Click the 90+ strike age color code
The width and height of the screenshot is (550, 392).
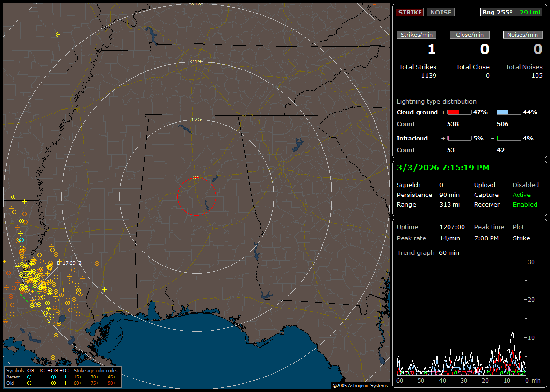click(x=112, y=383)
